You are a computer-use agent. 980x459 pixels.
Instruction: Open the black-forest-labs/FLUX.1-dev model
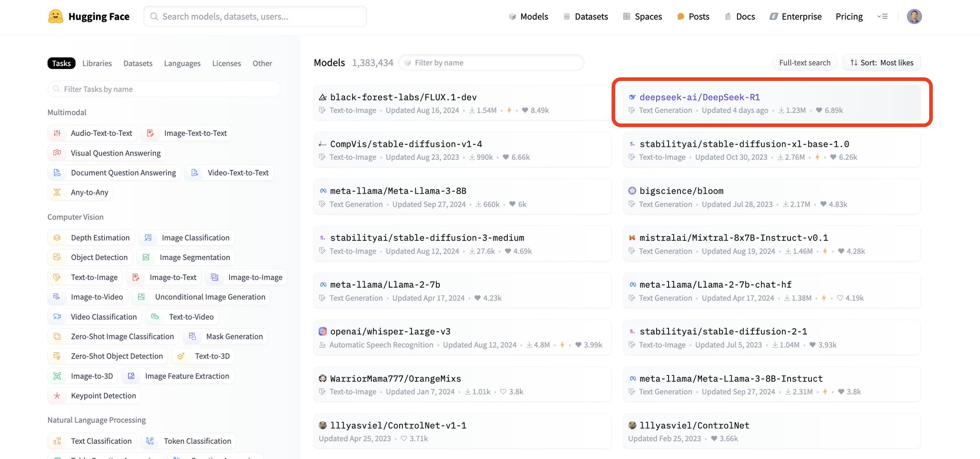click(462, 103)
